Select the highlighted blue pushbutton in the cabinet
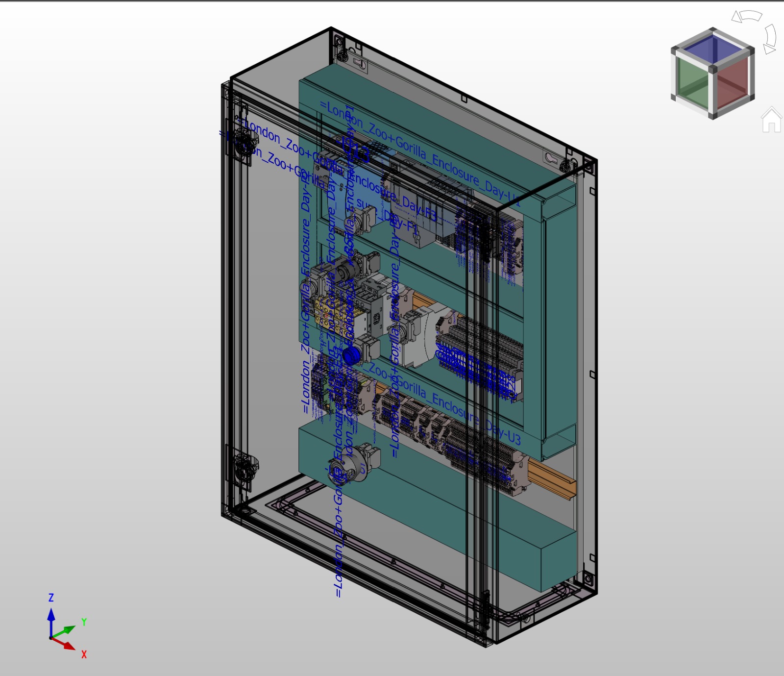 pyautogui.click(x=350, y=356)
